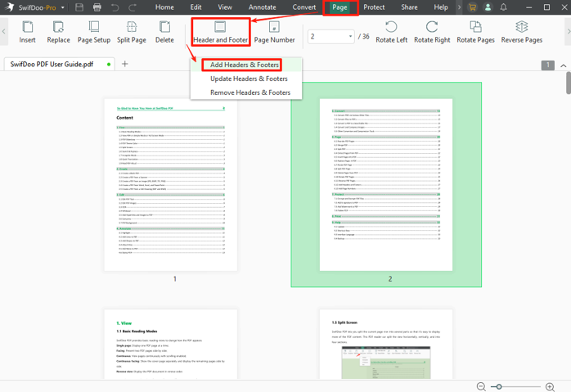Expand SwifDoo Pro app menu arrow

point(63,7)
